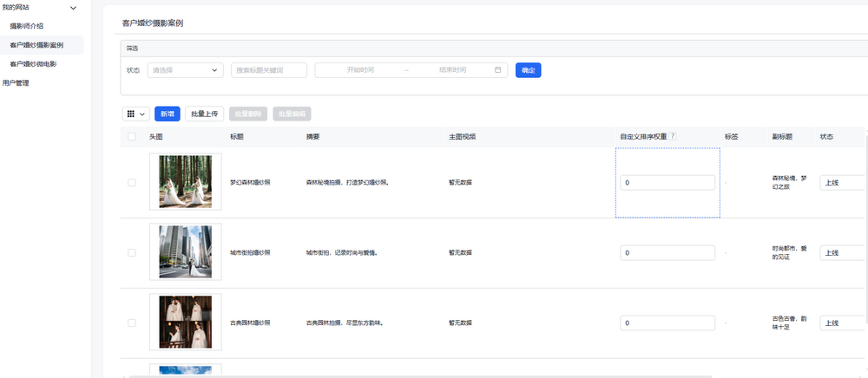Click summary 城市街拍，记录时尚与爱情。

click(342, 252)
